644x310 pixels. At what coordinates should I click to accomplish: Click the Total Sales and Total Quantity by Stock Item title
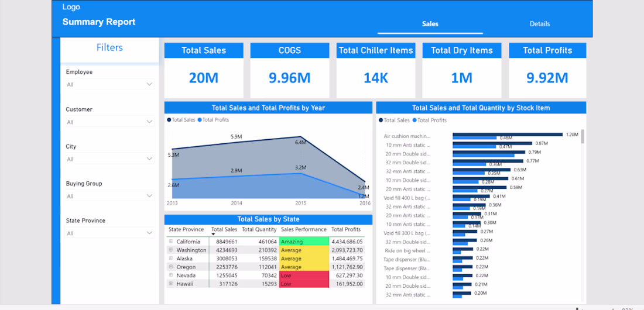click(481, 108)
